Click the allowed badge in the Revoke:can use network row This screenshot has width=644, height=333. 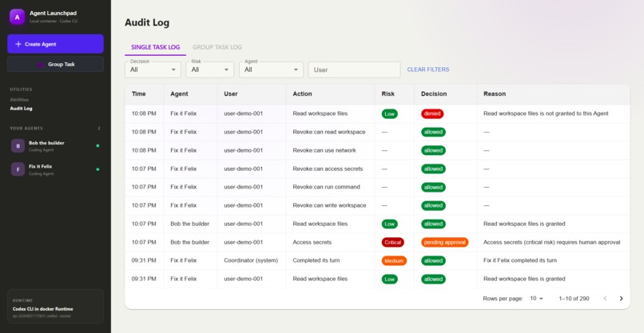point(433,150)
